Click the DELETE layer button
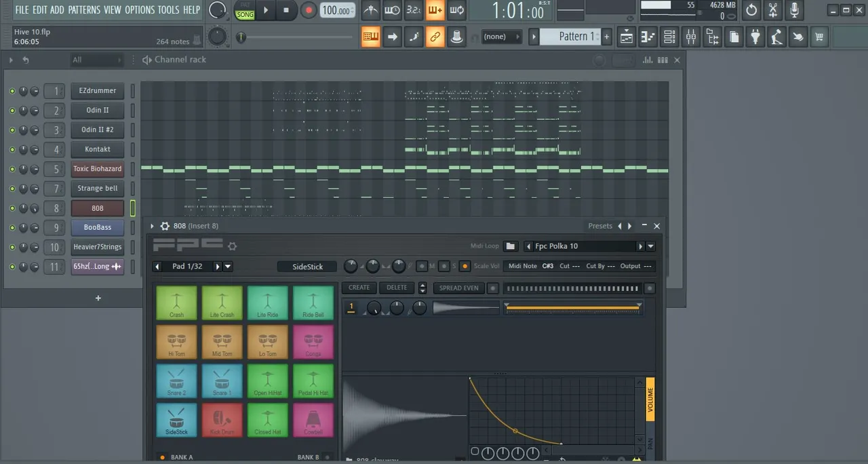This screenshot has height=464, width=868. [397, 288]
